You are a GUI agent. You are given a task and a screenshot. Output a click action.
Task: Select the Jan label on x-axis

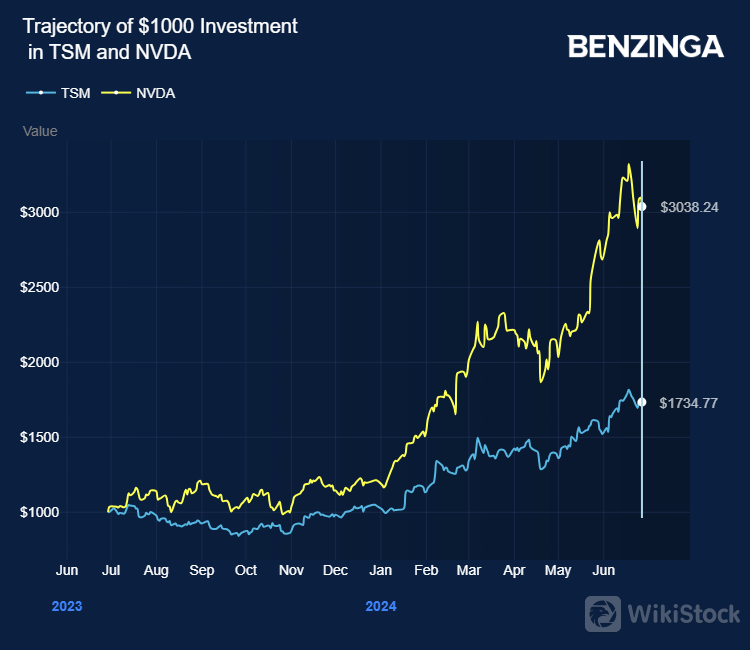(380, 570)
